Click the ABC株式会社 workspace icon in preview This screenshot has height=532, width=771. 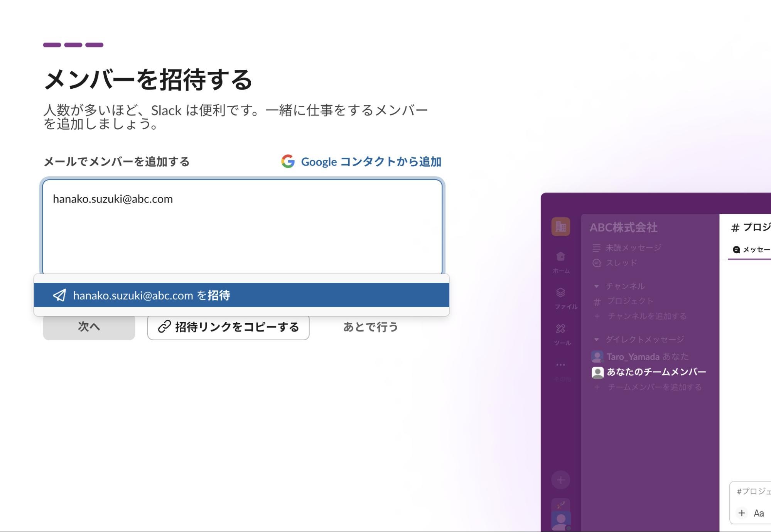point(561,226)
